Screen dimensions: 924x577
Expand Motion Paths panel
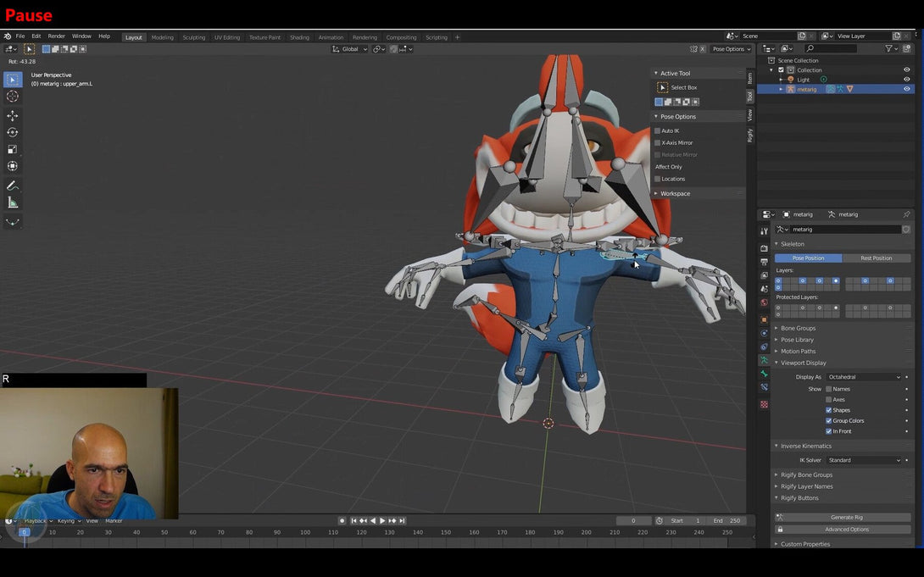(798, 352)
